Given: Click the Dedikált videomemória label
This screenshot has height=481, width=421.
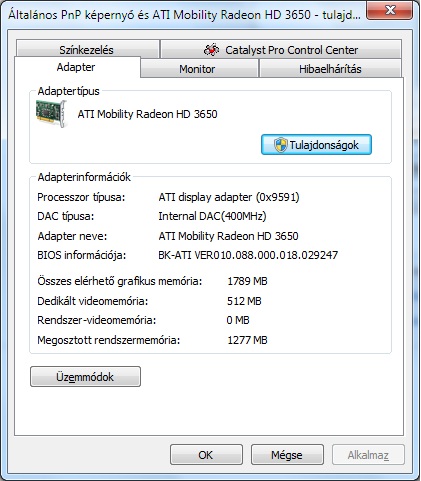Looking at the screenshot, I should (x=93, y=301).
